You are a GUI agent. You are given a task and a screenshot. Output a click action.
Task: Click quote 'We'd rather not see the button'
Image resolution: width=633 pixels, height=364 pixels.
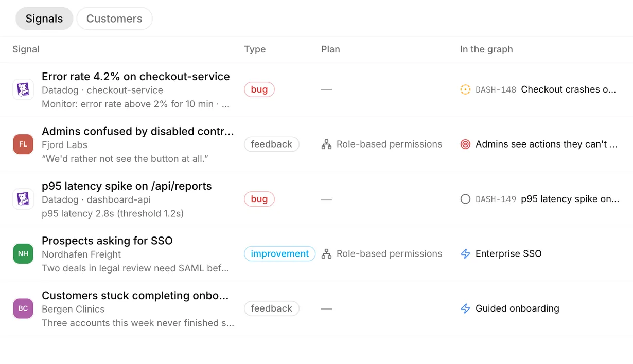(x=125, y=159)
